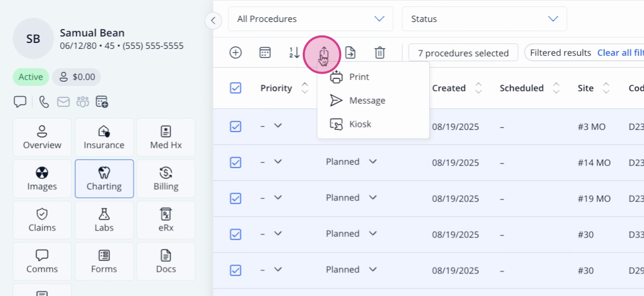Collapse the patient sidebar panel
This screenshot has width=644, height=296.
(x=213, y=20)
